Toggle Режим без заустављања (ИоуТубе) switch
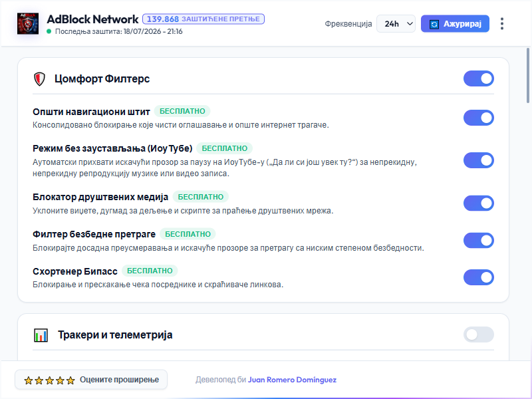Viewport: 532px width, 399px height. click(478, 160)
